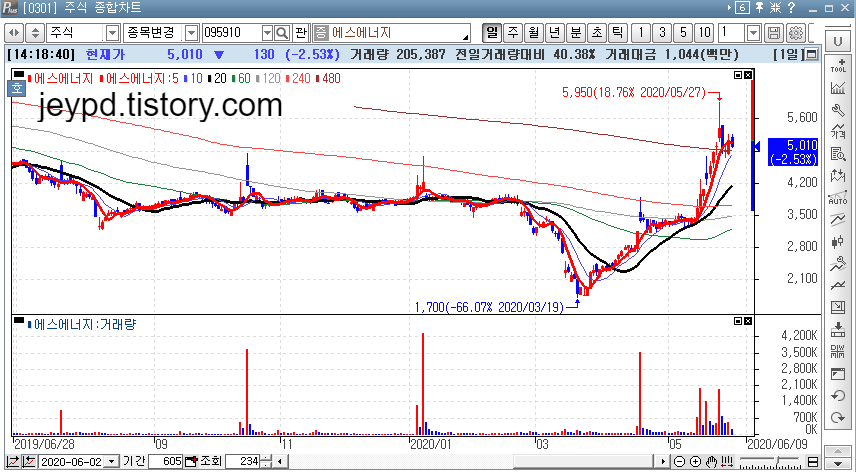This screenshot has width=856, height=472.
Task: Open the 종목변경 dropdown
Action: [191, 33]
